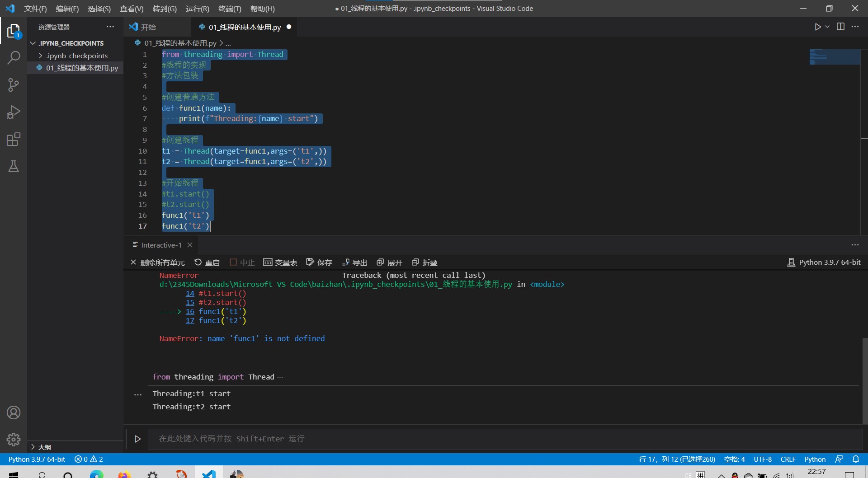868x478 pixels.
Task: Open the Accounts menu icon
Action: click(14, 412)
